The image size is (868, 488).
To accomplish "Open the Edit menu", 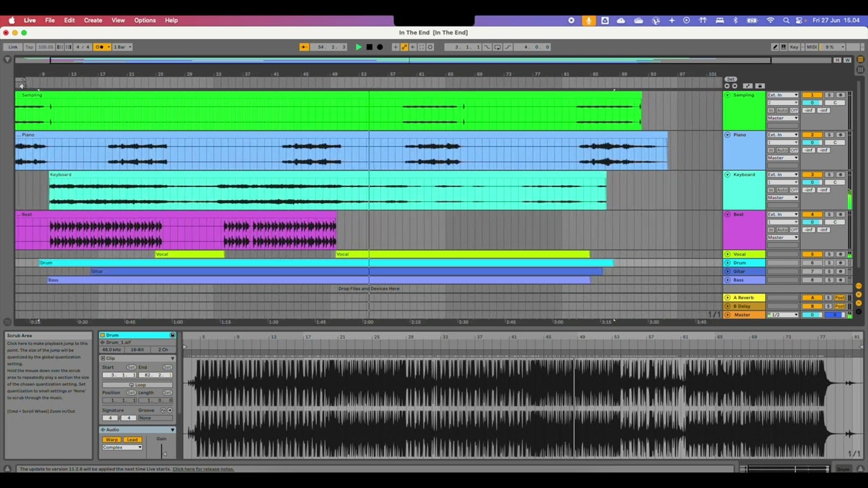I will coord(69,20).
